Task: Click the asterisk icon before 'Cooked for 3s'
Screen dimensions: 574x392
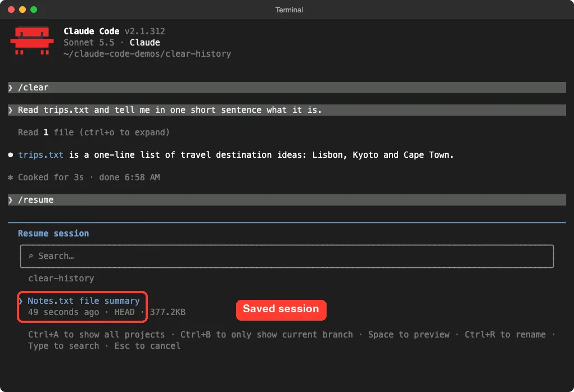Action: 10,177
